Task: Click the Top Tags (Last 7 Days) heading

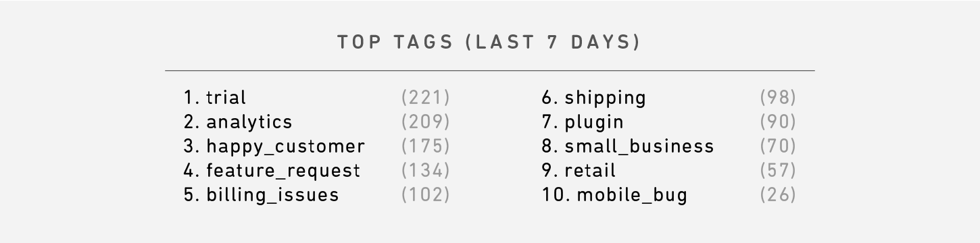Action: point(489,43)
